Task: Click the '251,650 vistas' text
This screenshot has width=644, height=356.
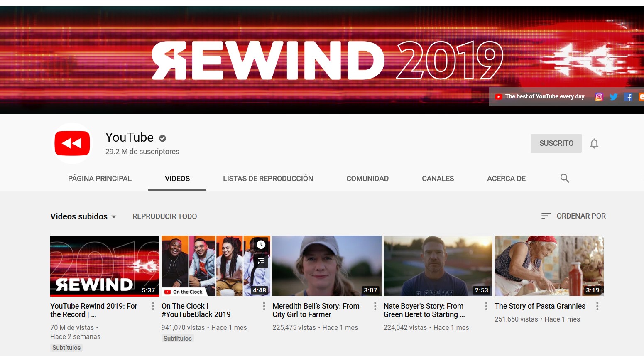Action: click(x=516, y=319)
